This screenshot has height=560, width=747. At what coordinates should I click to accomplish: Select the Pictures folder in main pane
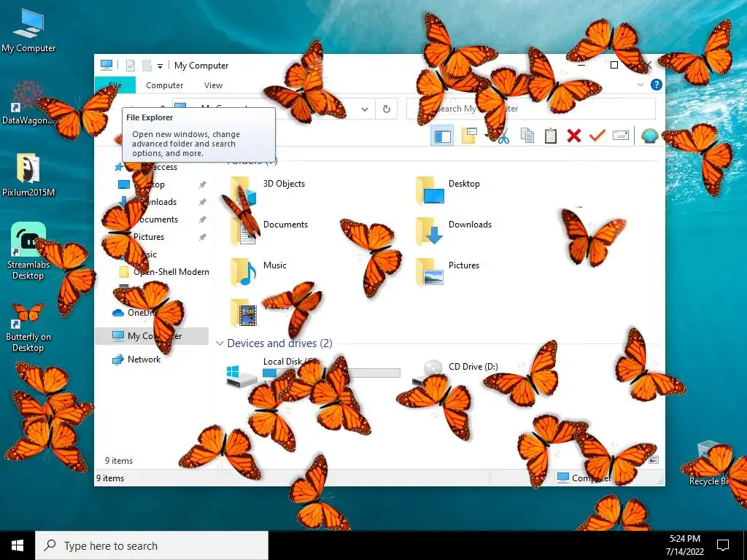pos(447,273)
